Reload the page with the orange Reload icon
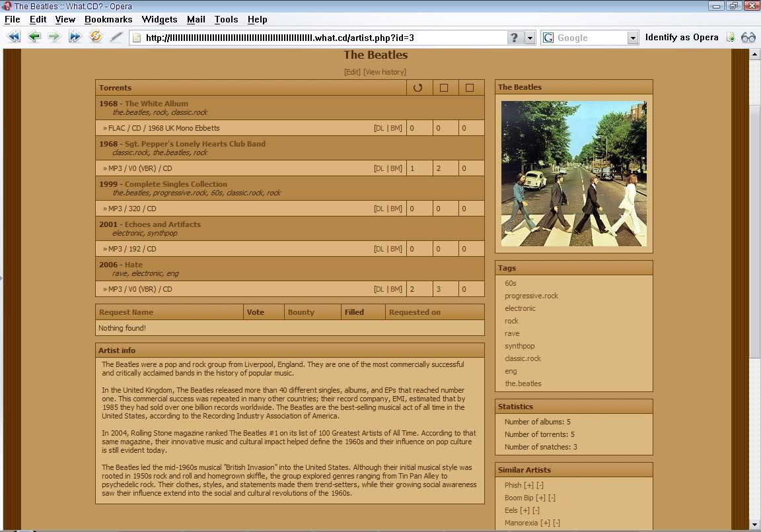Image resolution: width=761 pixels, height=532 pixels. [x=96, y=36]
